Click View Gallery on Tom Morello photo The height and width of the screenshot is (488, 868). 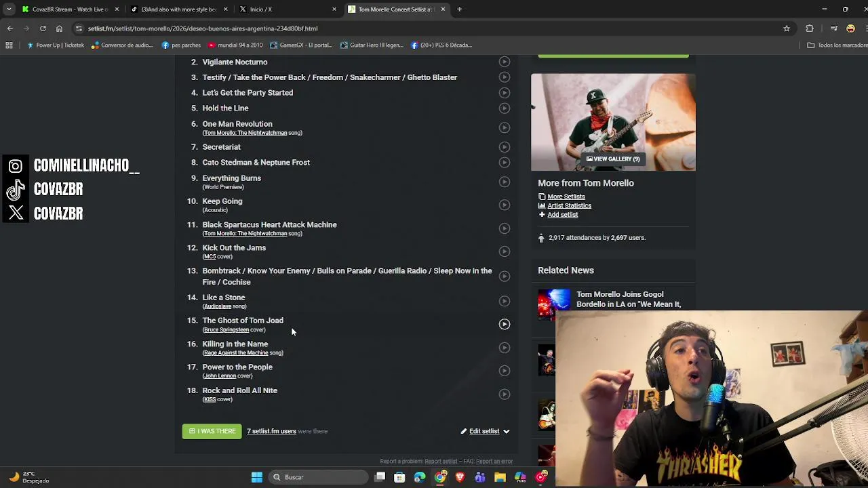click(613, 159)
